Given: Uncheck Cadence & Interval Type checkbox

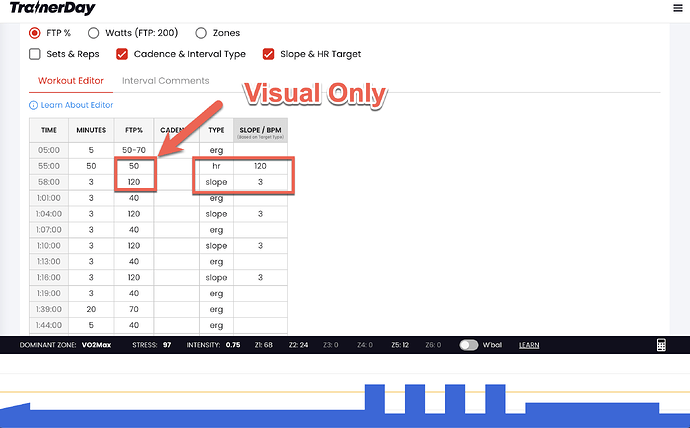Looking at the screenshot, I should (x=123, y=54).
